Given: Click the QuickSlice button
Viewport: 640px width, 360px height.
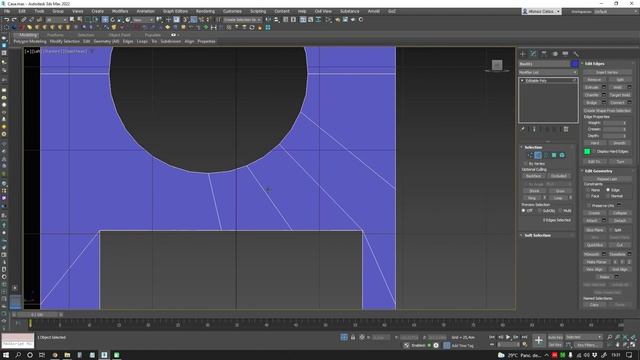Looking at the screenshot, I should click(x=595, y=245).
